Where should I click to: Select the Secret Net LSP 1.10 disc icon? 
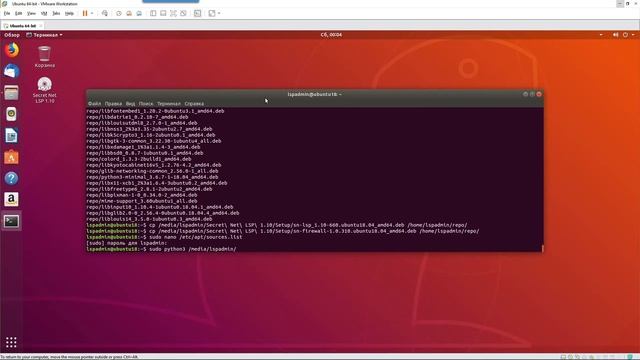[x=44, y=90]
